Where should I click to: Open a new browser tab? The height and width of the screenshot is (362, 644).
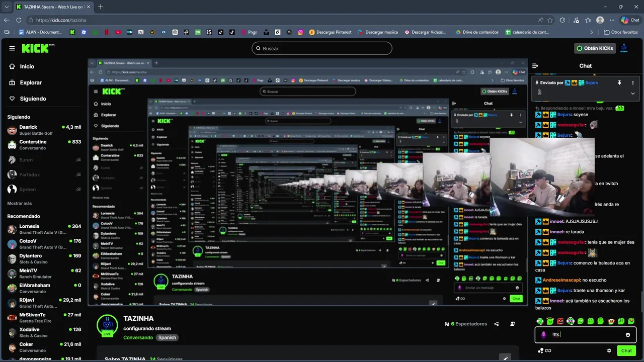pyautogui.click(x=101, y=7)
